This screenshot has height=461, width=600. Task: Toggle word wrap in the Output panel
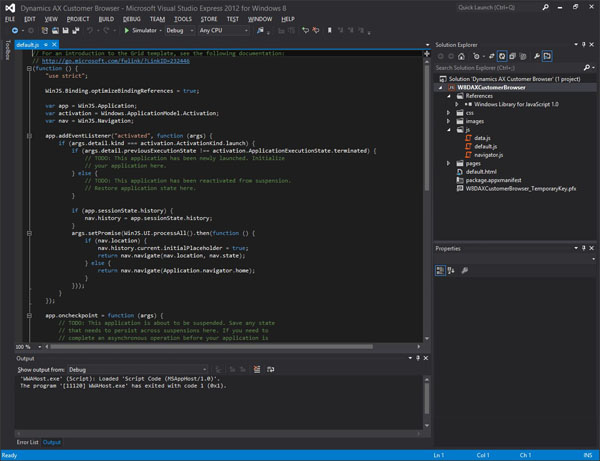tap(271, 369)
